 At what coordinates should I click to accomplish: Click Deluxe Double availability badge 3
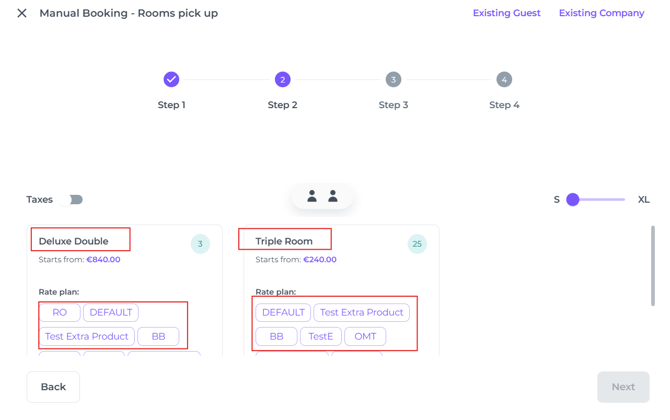point(200,244)
